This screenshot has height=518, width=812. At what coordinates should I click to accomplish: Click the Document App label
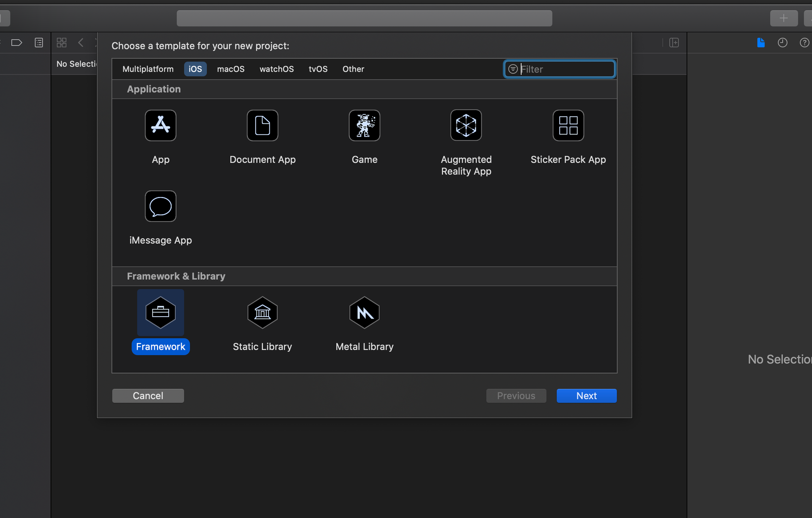coord(262,160)
